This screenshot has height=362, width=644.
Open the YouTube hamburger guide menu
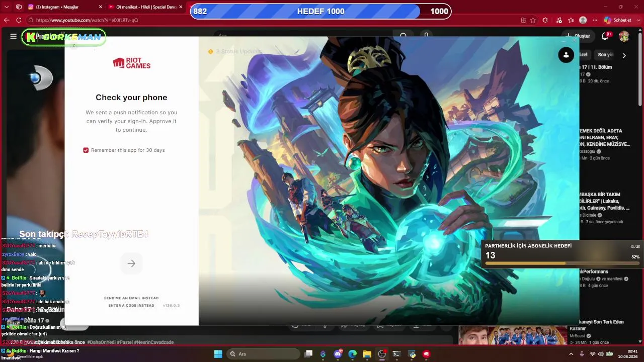point(14,36)
